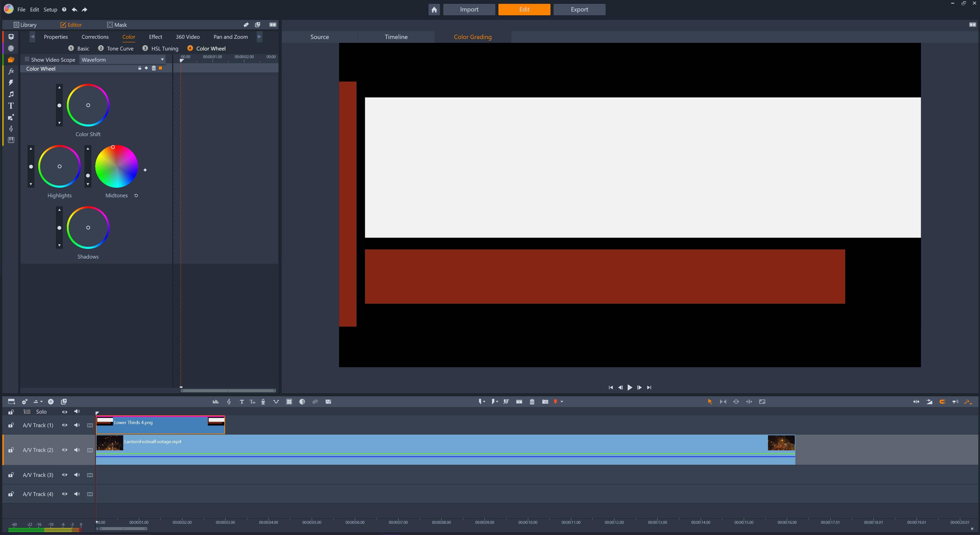Click the Midtones color wheel

(116, 167)
